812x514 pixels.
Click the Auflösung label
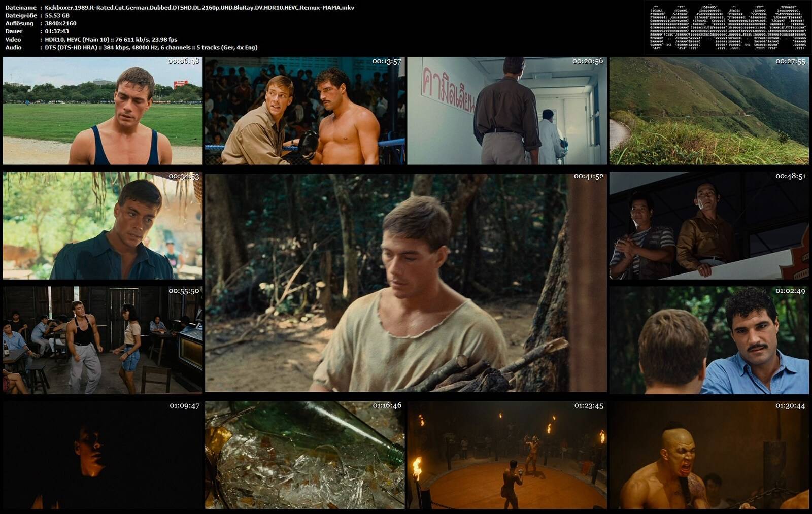pyautogui.click(x=19, y=23)
